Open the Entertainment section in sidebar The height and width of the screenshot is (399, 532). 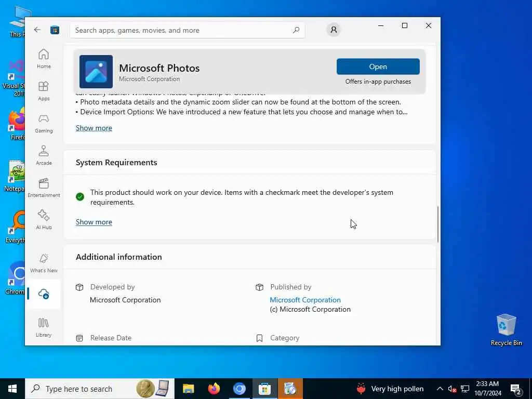[x=44, y=188]
